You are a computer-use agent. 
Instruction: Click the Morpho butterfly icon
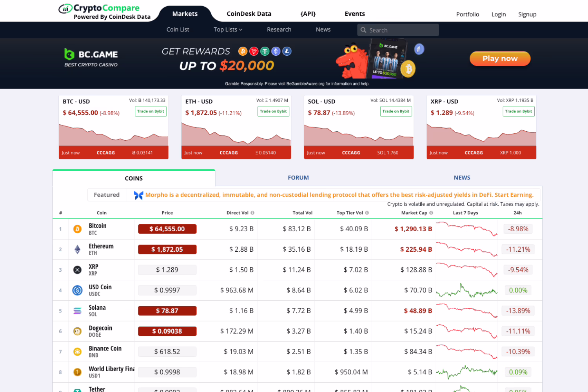[x=138, y=195]
